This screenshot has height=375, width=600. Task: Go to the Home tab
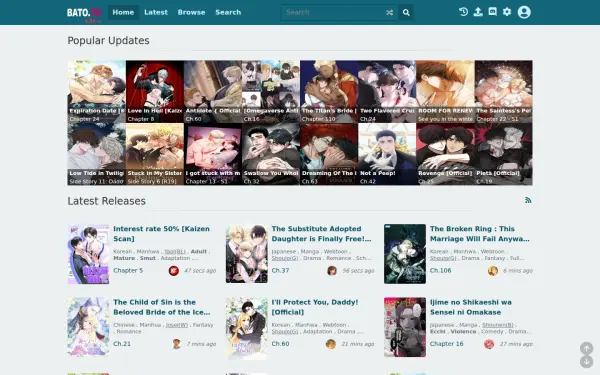(123, 12)
